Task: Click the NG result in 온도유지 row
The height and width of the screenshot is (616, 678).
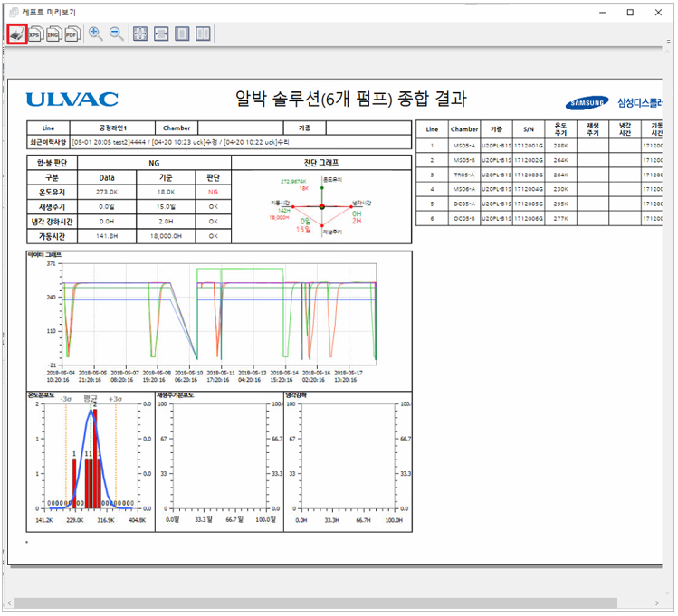Action: (x=213, y=192)
